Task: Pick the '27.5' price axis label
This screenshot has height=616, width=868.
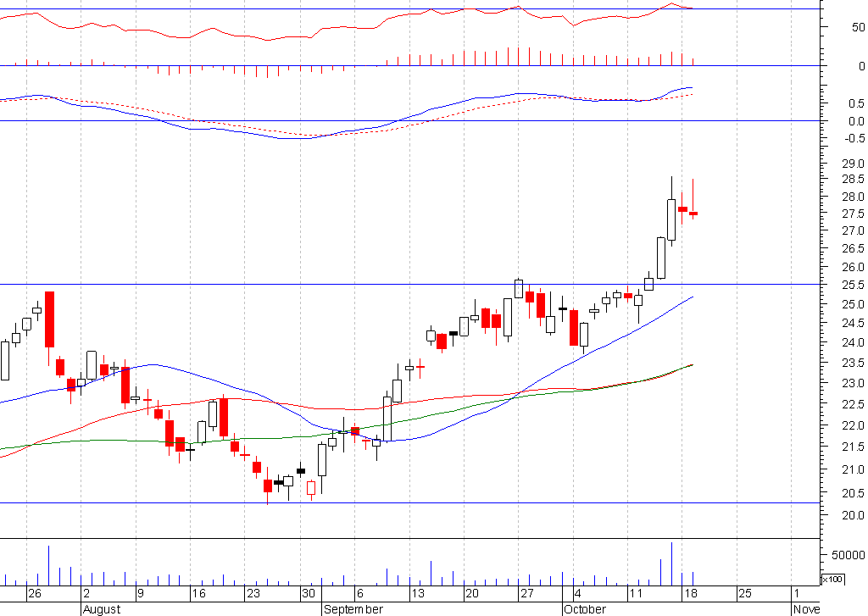Action: 853,214
